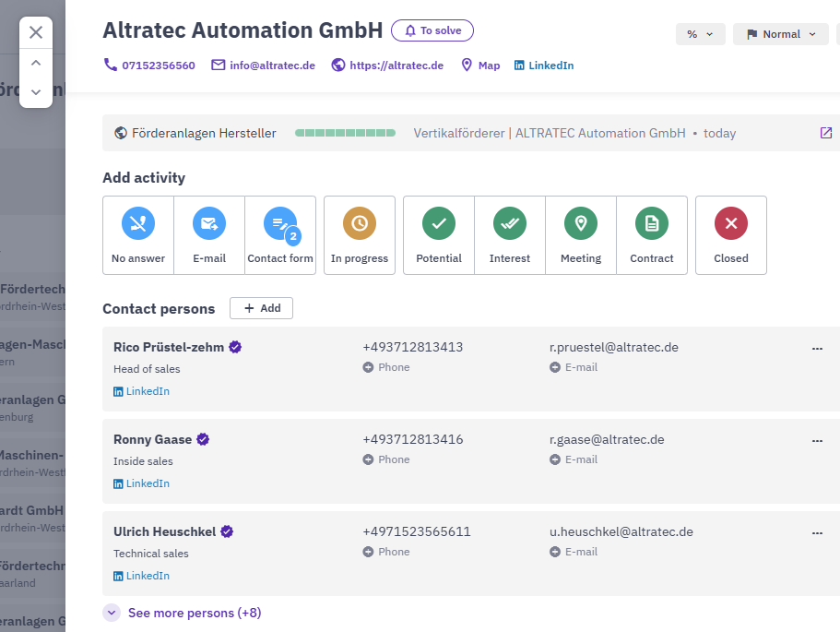This screenshot has height=632, width=840.
Task: Open the percent dropdown
Action: (700, 34)
